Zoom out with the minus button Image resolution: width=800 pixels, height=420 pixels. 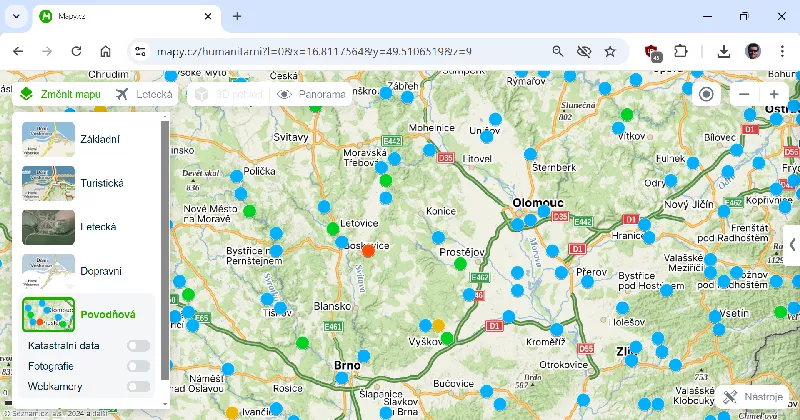(x=742, y=94)
